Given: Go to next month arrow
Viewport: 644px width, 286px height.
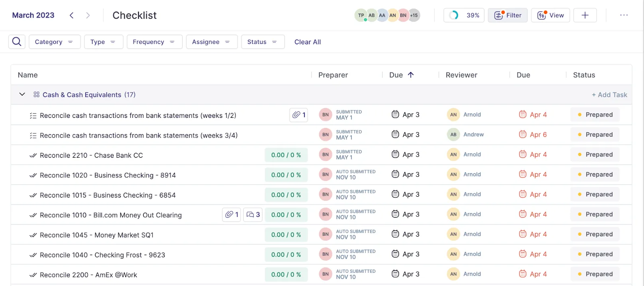Looking at the screenshot, I should pyautogui.click(x=88, y=15).
